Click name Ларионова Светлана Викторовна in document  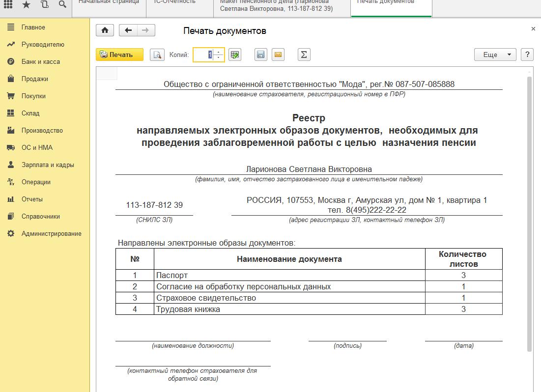click(309, 169)
